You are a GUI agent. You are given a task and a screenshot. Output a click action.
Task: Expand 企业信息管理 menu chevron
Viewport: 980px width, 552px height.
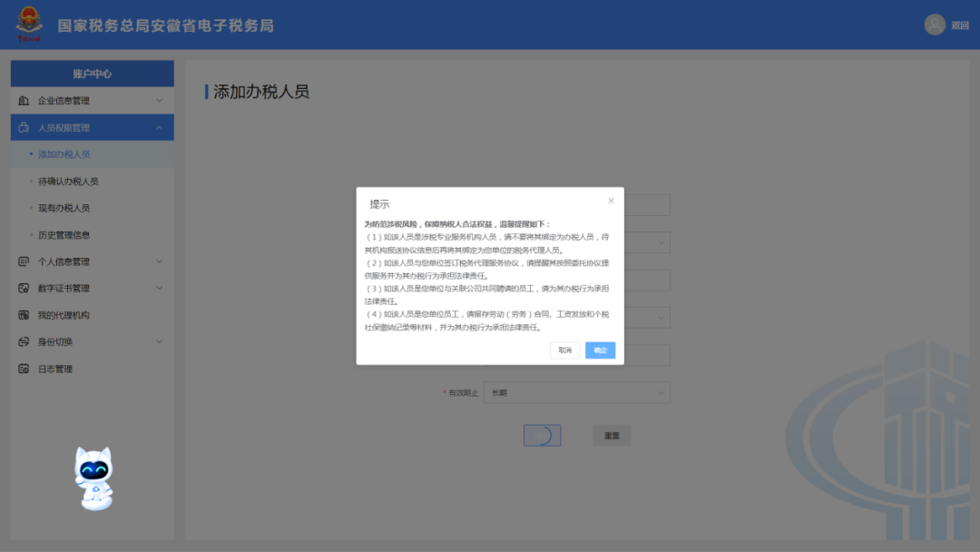(x=160, y=101)
